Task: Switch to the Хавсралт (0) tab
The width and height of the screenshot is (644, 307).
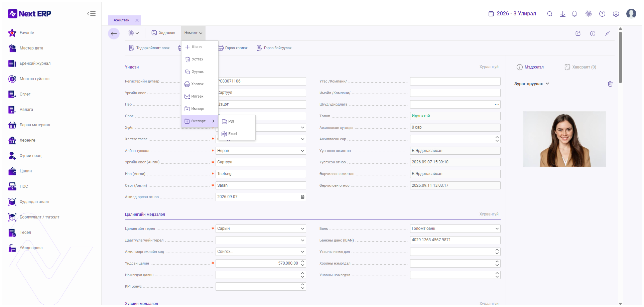Action: click(581, 67)
